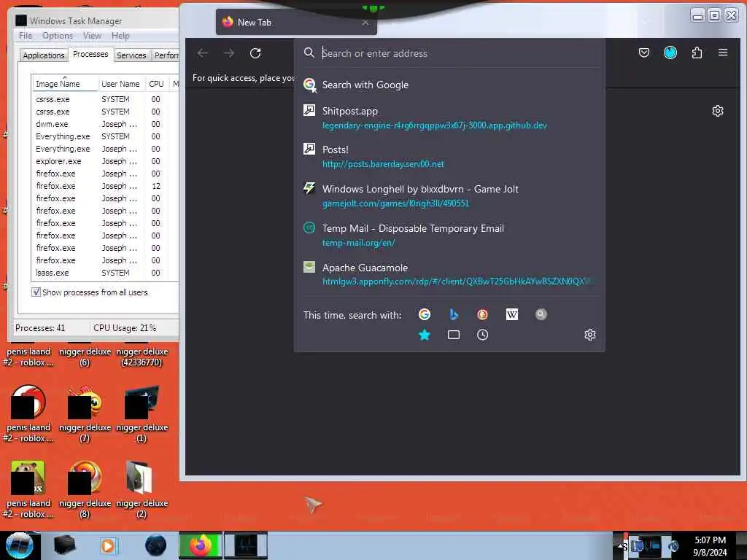
Task: Open Save to Pocket in Firefox toolbar
Action: 643,52
